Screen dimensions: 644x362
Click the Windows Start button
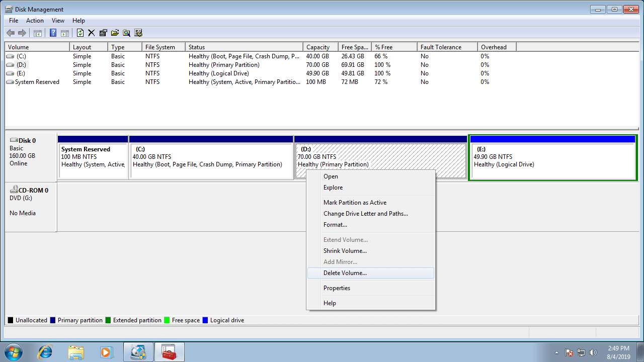pyautogui.click(x=13, y=352)
